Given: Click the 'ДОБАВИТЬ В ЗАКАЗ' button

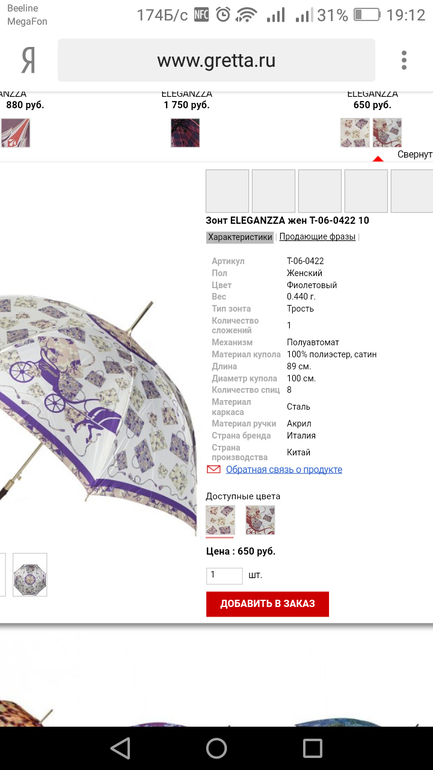Looking at the screenshot, I should [x=268, y=604].
